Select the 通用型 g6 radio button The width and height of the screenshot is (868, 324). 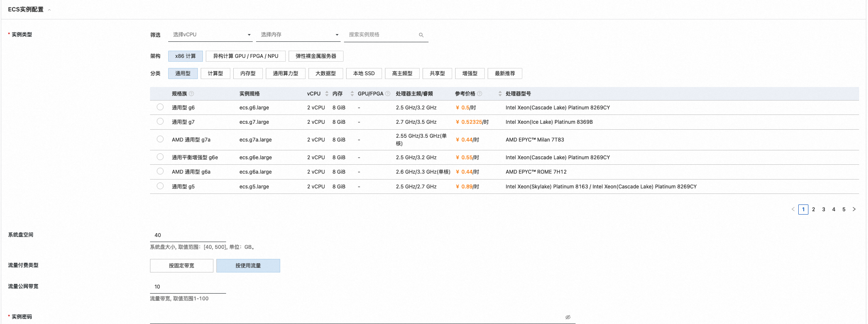pyautogui.click(x=160, y=107)
